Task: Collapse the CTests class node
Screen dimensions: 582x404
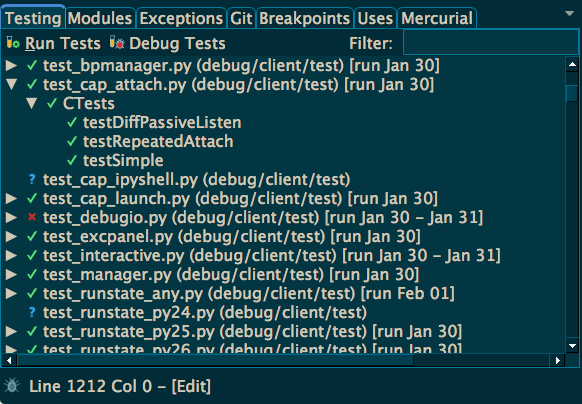Action: click(32, 103)
